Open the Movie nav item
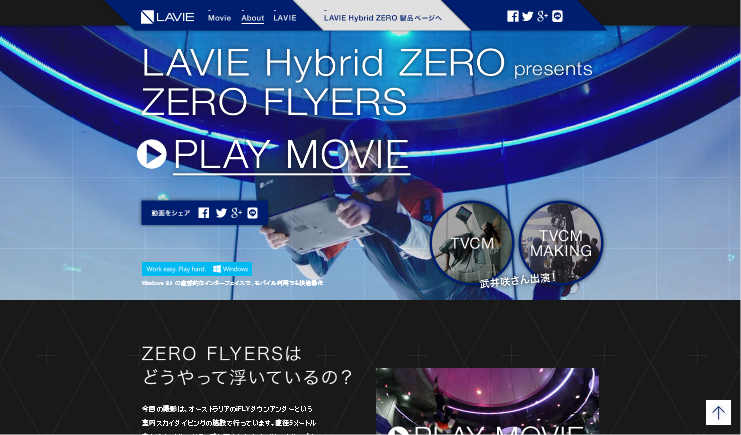741x435 pixels. (x=219, y=18)
